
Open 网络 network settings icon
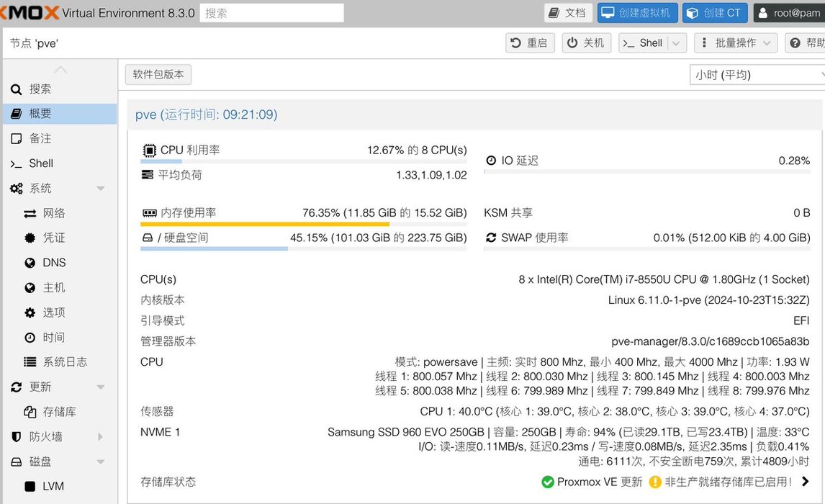[x=30, y=213]
